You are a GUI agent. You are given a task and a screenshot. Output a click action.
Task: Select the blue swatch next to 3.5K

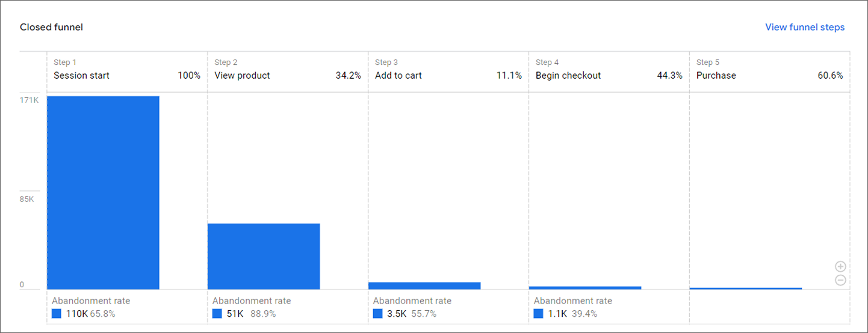click(x=378, y=314)
